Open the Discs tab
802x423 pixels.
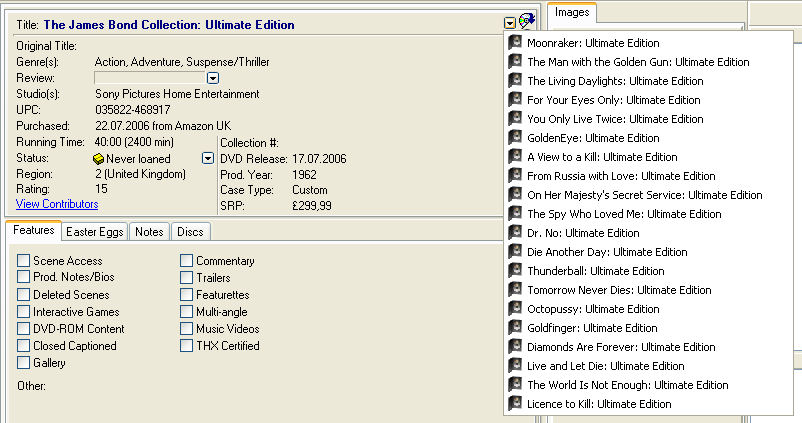coord(190,232)
